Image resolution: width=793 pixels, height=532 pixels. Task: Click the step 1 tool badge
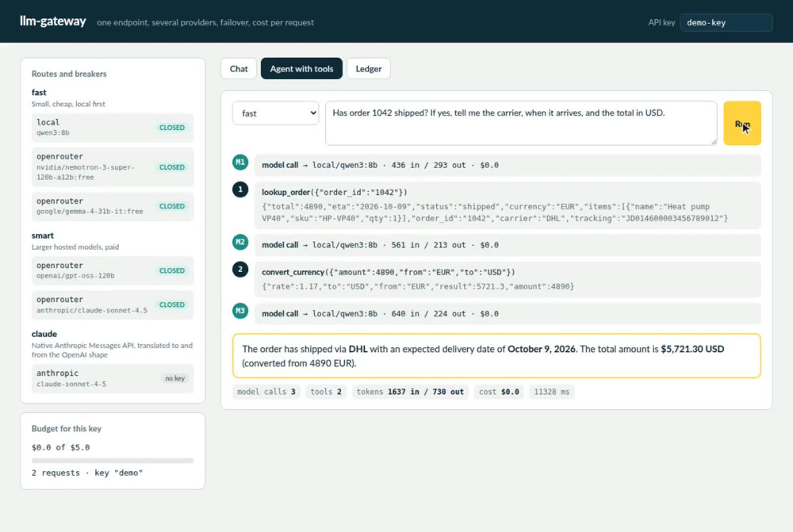pyautogui.click(x=240, y=189)
